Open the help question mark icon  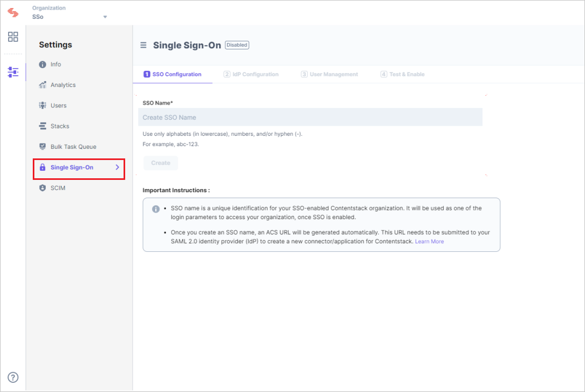tap(12, 378)
